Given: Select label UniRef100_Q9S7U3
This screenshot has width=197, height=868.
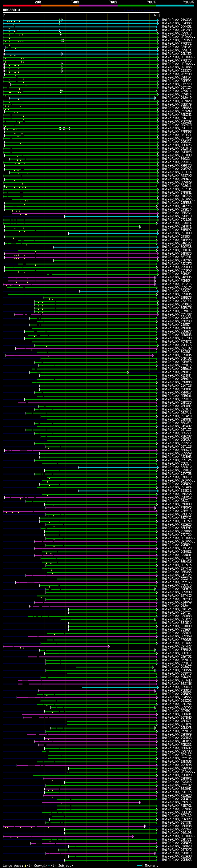Looking at the screenshot, I should click(177, 751).
